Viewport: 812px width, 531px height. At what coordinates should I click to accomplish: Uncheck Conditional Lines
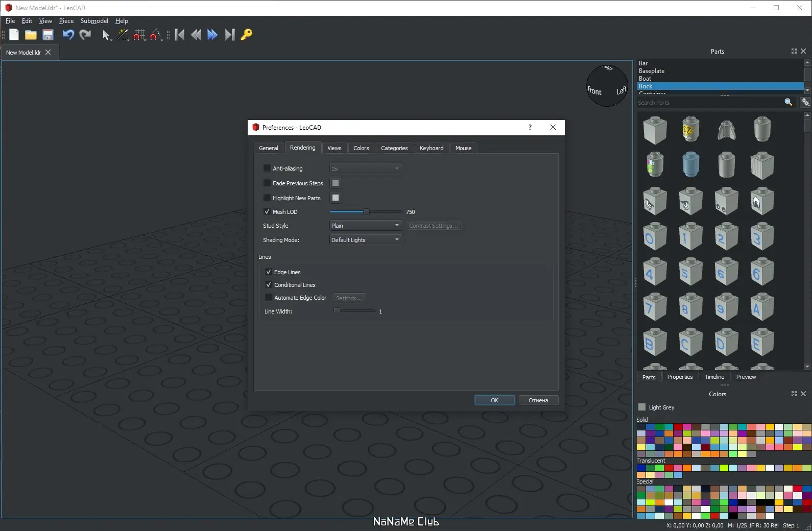[269, 285]
